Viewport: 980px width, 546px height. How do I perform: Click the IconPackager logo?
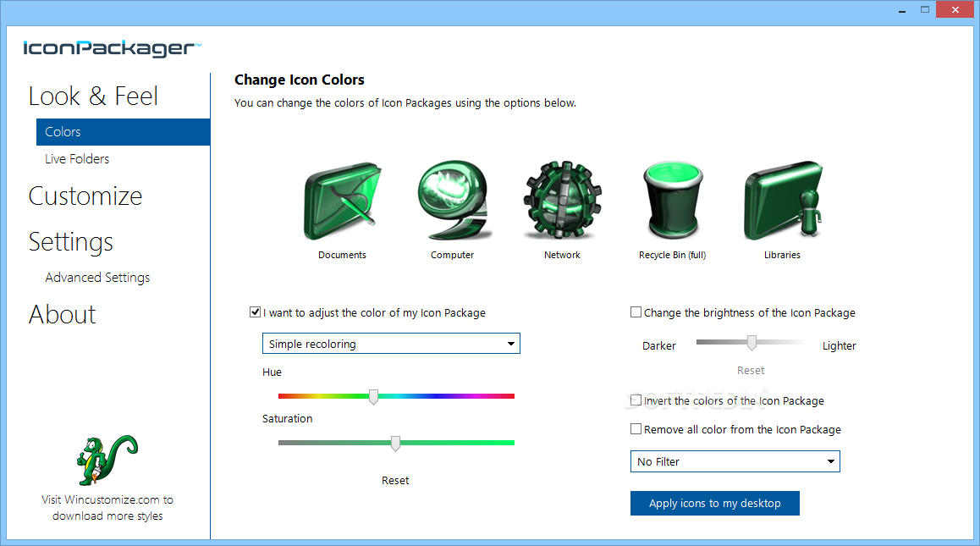click(112, 49)
